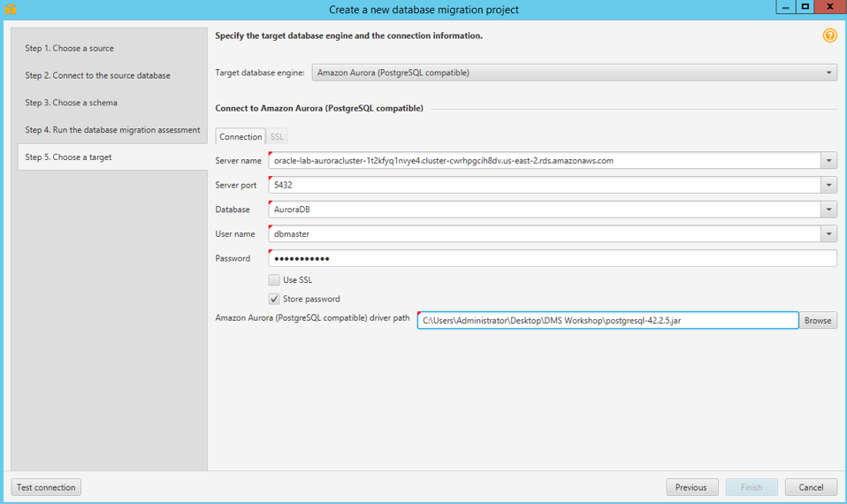
Task: Go to Step 4. Run the database migration assessment
Action: coord(112,130)
